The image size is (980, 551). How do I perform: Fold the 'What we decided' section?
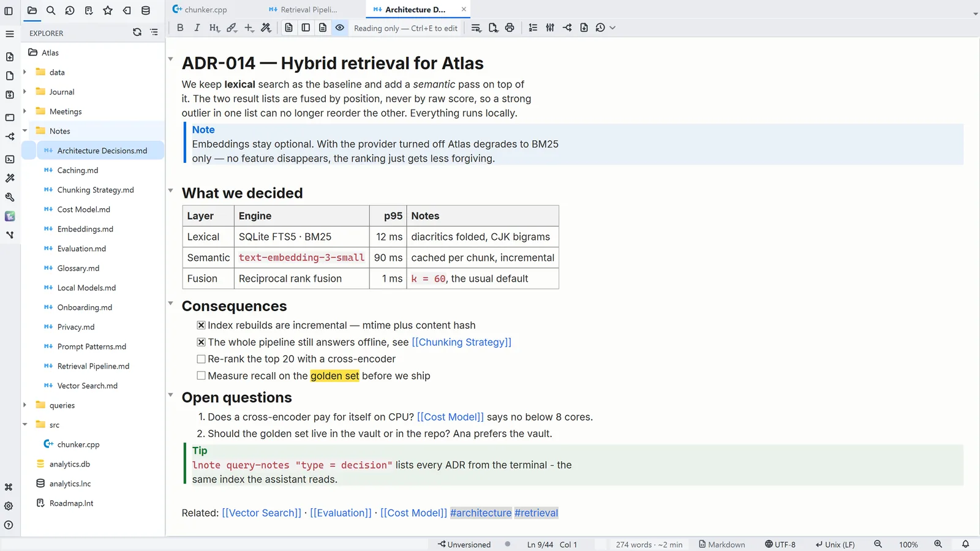(x=171, y=190)
